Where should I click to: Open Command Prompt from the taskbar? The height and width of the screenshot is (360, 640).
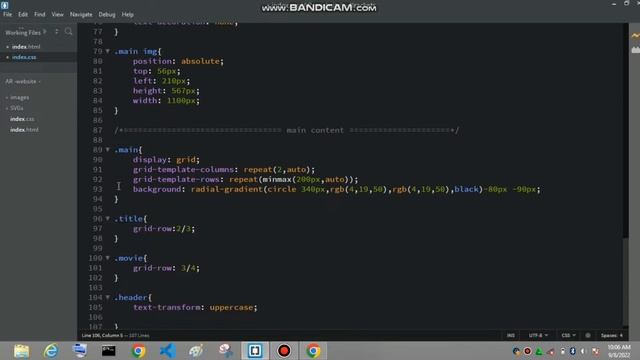[109, 351]
